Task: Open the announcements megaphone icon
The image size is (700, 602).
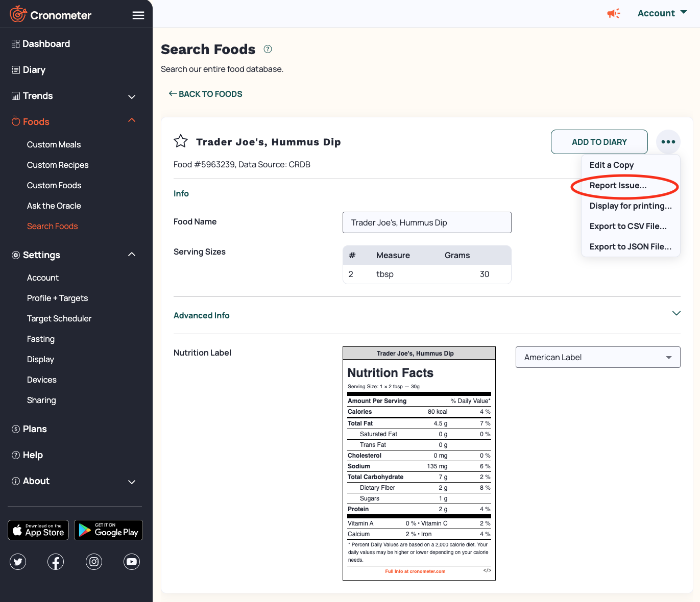Action: [x=614, y=13]
